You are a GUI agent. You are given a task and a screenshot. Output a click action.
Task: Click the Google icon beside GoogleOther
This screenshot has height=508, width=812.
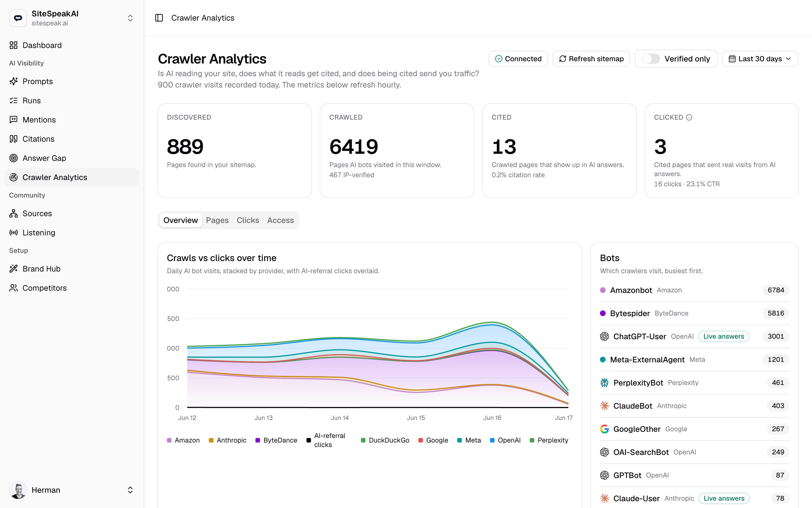tap(604, 429)
